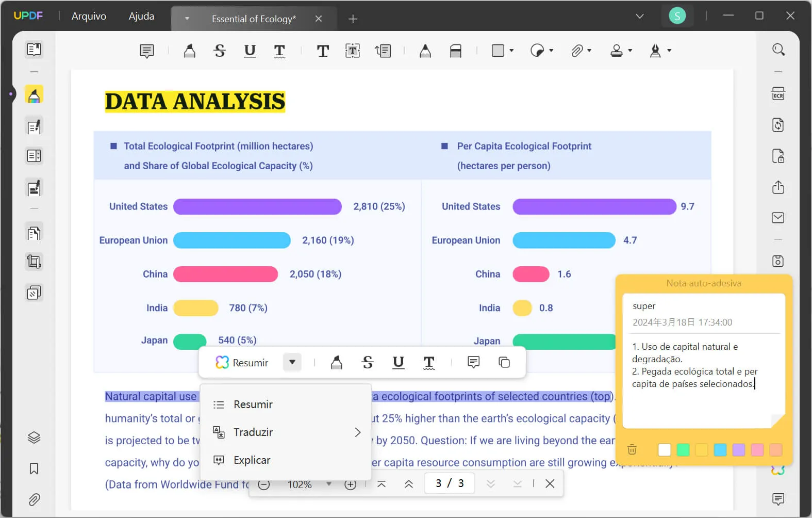Run OCR recognition from right sidebar
Image resolution: width=812 pixels, height=518 pixels.
[778, 94]
